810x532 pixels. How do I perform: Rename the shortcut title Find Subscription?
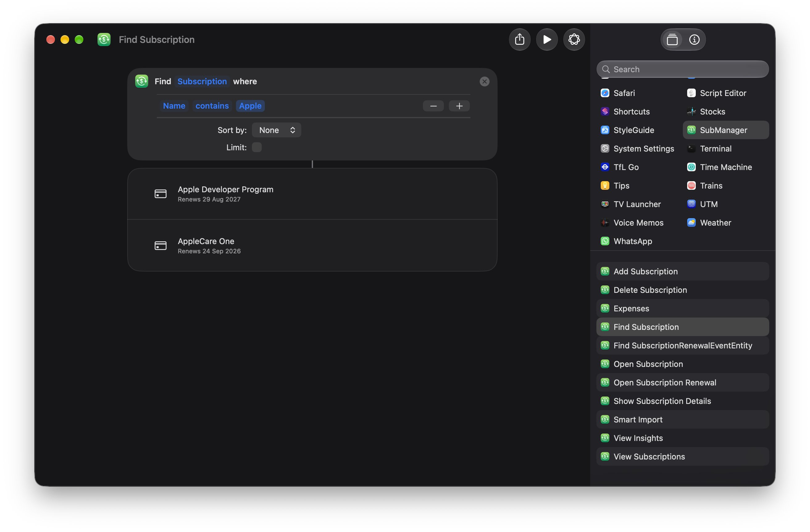(x=157, y=39)
